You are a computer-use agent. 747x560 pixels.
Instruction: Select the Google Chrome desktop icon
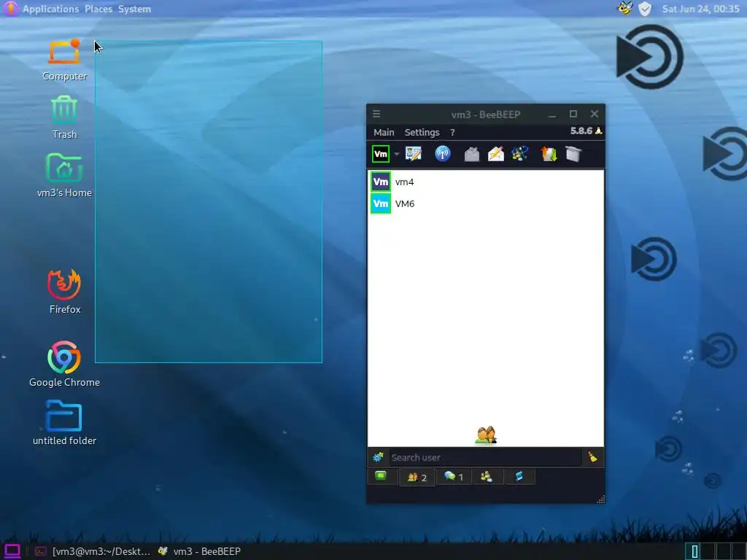pos(64,365)
